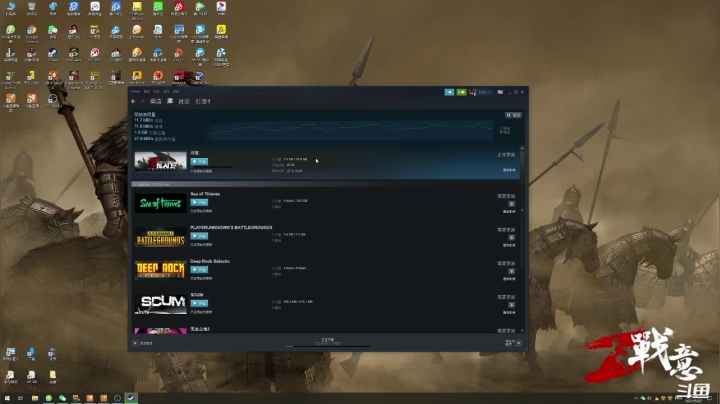720x404 pixels.
Task: Open the SCUM game thumbnail
Action: (160, 305)
